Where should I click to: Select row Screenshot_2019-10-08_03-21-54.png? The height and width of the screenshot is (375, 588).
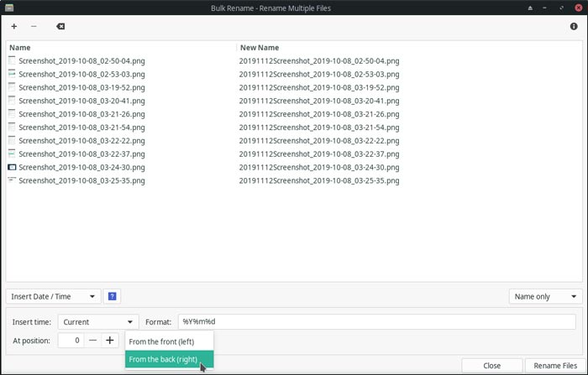(x=294, y=128)
